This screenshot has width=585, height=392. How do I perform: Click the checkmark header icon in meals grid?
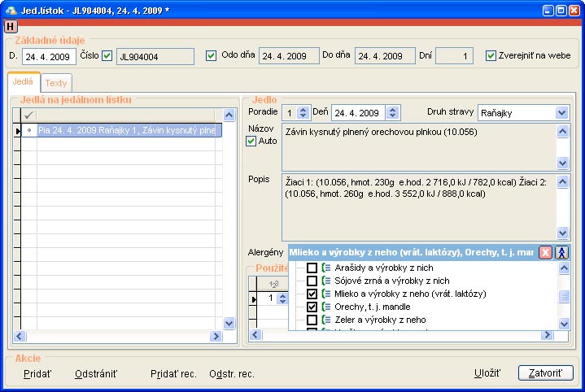tap(29, 115)
